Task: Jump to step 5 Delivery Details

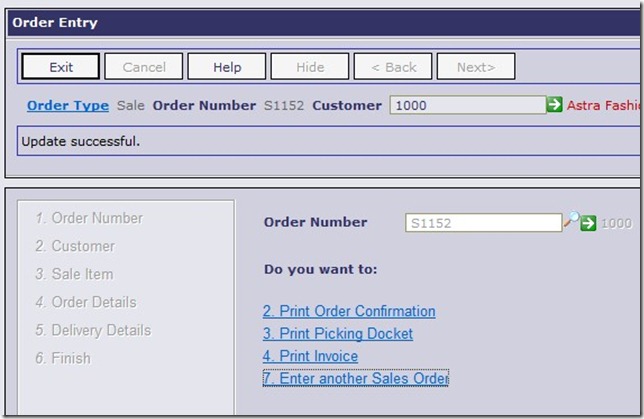Action: [92, 330]
